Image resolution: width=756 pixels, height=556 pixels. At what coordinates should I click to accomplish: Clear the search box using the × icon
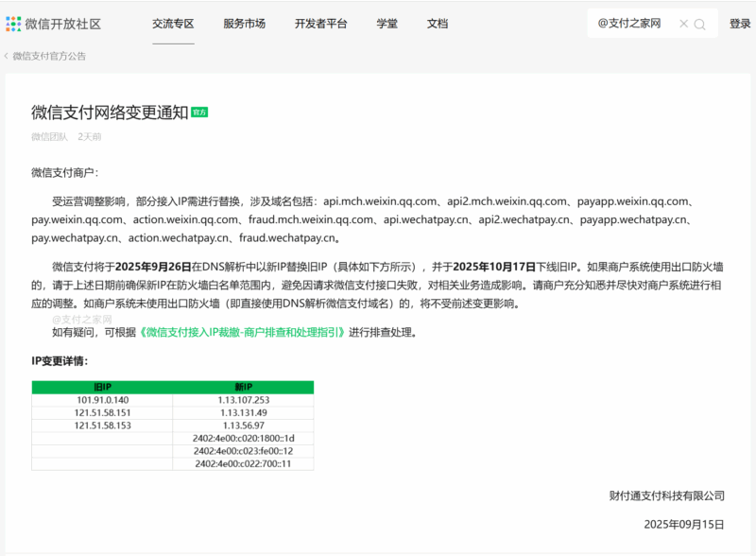click(683, 23)
